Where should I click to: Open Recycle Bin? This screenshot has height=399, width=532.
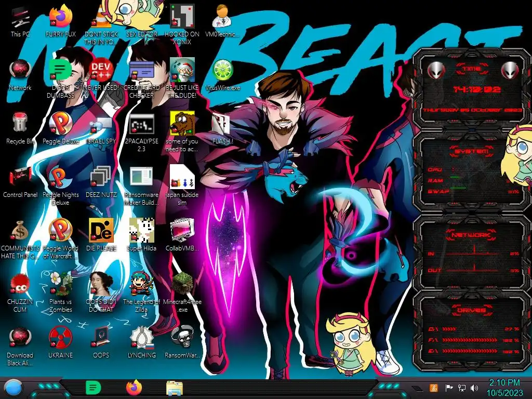click(20, 129)
